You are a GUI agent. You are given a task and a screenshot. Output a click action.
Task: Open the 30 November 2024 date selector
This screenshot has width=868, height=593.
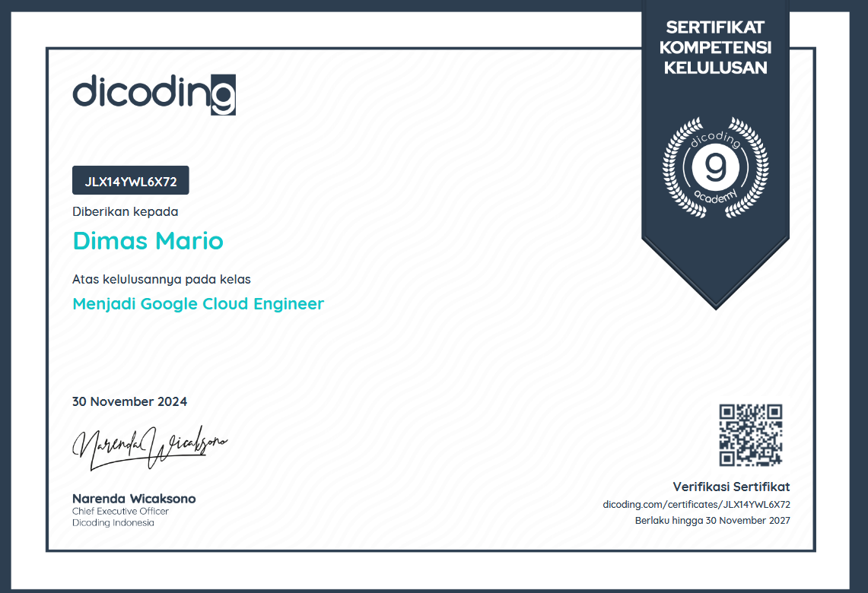pyautogui.click(x=128, y=401)
